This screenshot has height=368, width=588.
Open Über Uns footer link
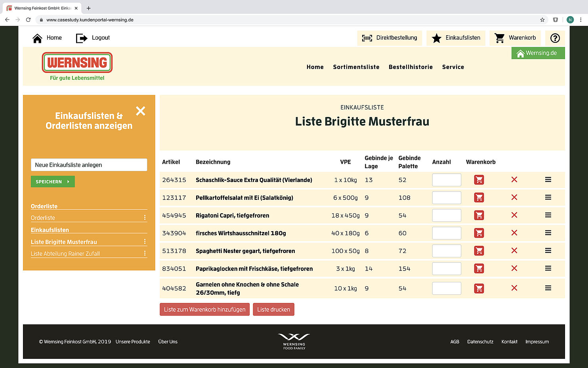(x=168, y=342)
